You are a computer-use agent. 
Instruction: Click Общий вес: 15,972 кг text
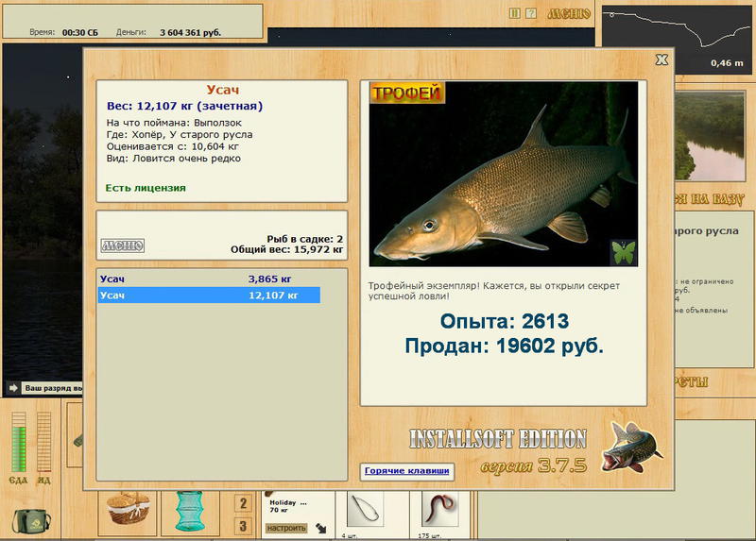click(x=287, y=249)
